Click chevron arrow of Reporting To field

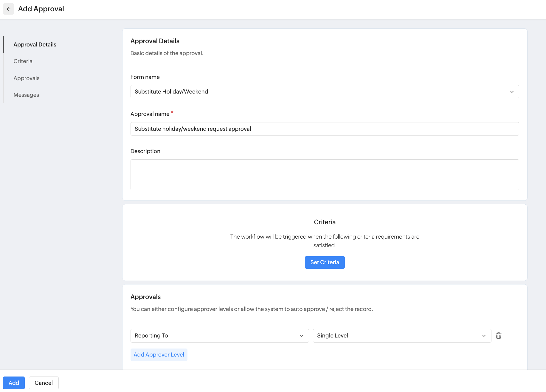(x=301, y=336)
